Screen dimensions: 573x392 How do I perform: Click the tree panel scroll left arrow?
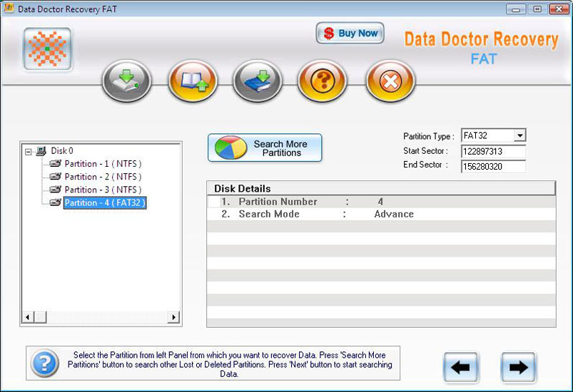[28, 317]
